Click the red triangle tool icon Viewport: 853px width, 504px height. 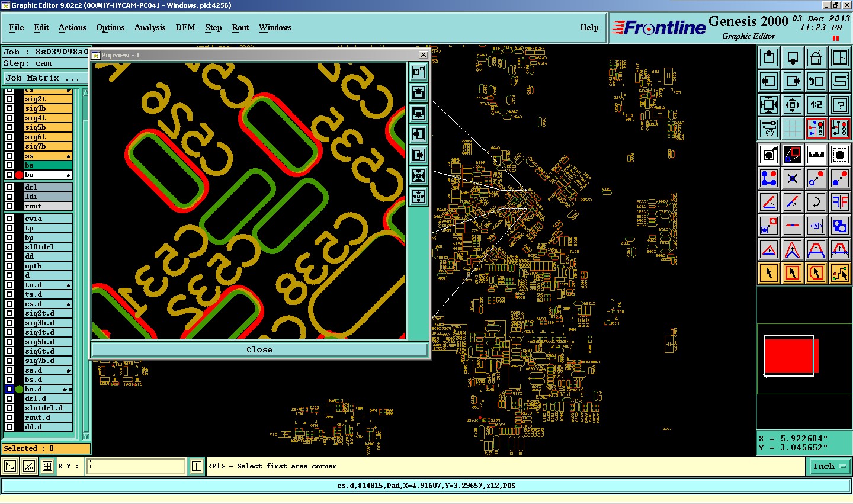click(769, 249)
